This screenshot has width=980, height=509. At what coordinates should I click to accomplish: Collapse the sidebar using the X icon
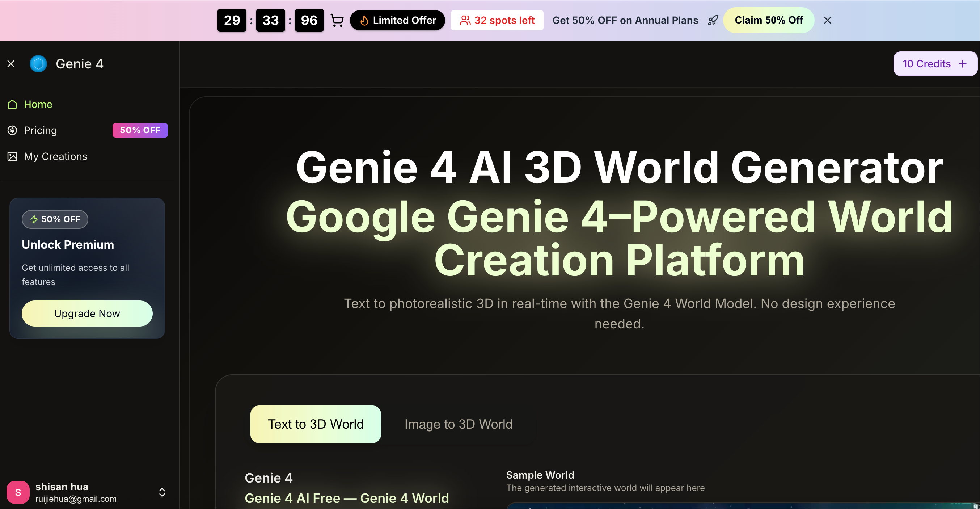[11, 64]
